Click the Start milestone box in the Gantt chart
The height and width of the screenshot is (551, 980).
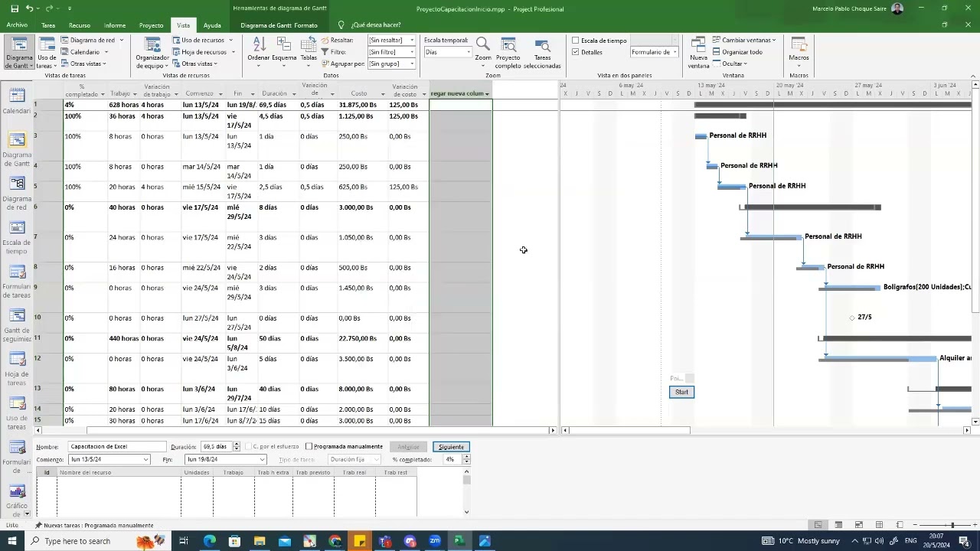point(681,392)
